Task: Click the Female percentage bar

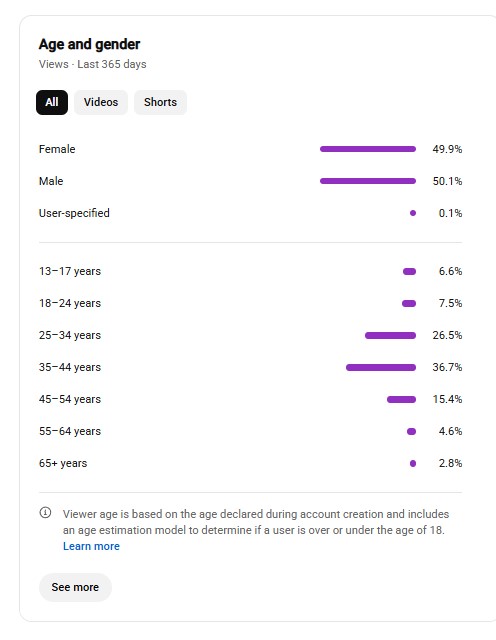Action: coord(368,149)
